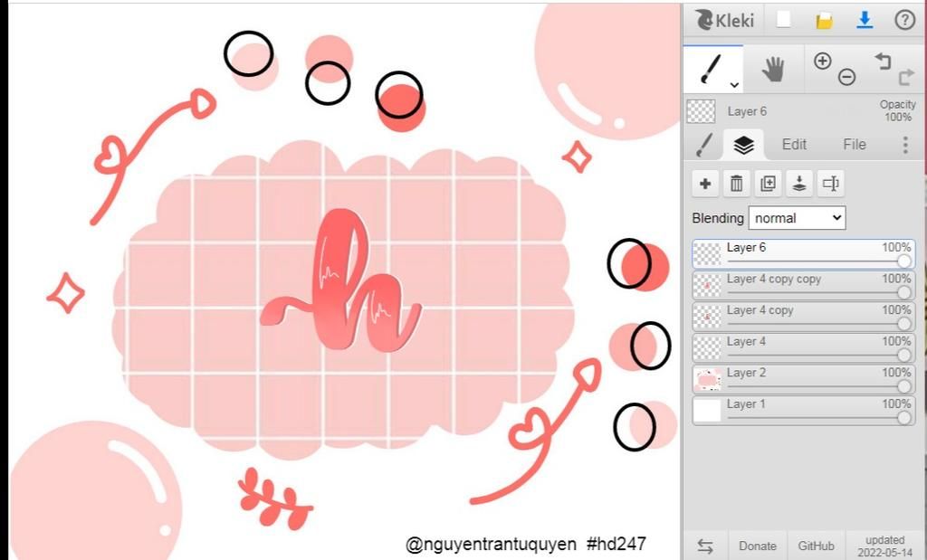Open the Edit tab

794,145
